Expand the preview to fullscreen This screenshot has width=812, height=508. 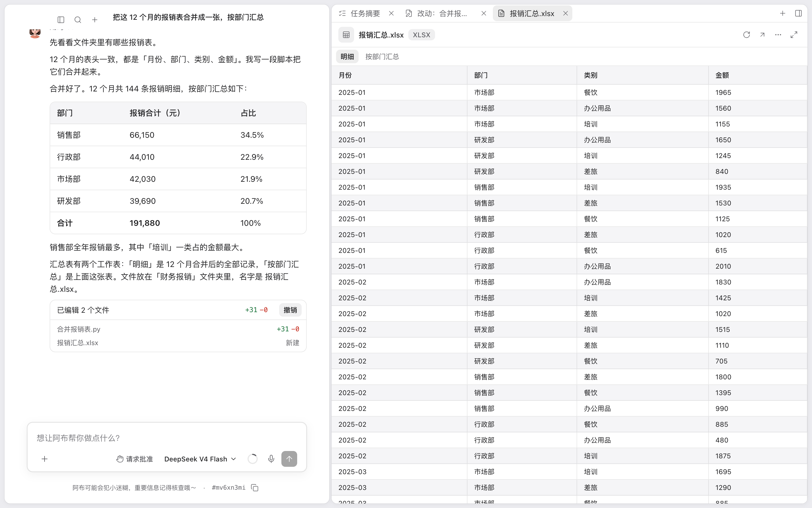pyautogui.click(x=794, y=35)
